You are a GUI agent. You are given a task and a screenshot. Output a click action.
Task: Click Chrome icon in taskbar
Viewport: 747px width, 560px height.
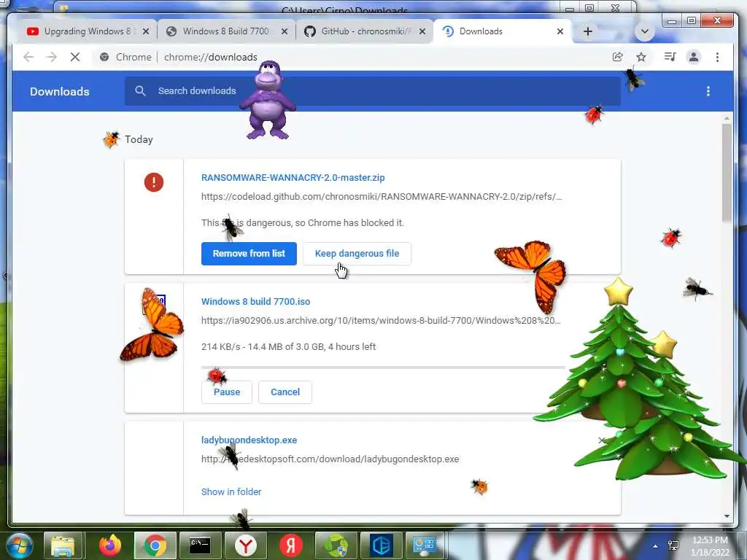(x=155, y=545)
